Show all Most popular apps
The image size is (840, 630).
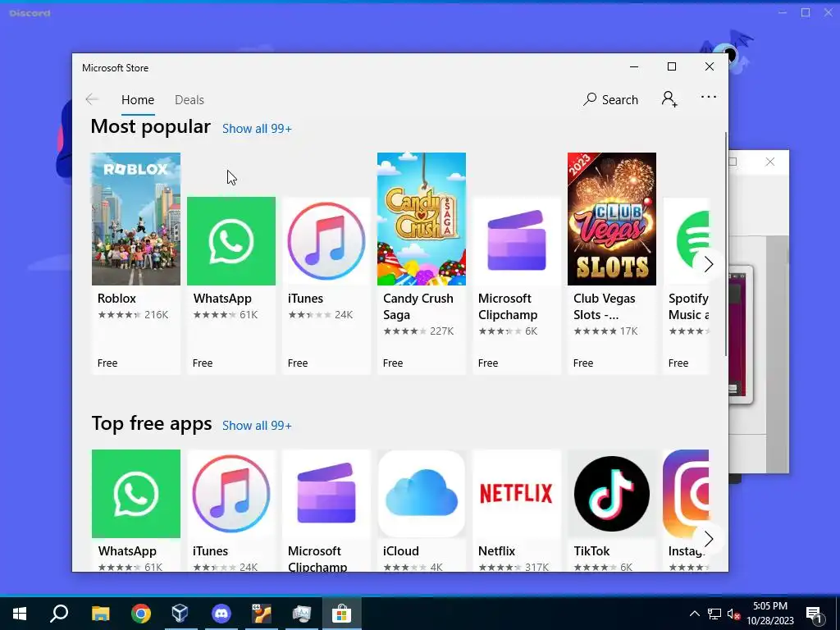[257, 129]
